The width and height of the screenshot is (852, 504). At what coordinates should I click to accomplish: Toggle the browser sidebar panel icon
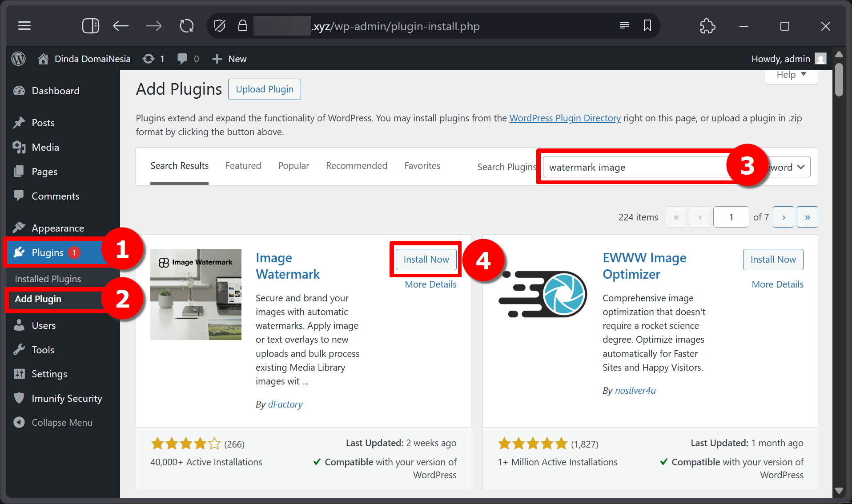click(x=91, y=26)
